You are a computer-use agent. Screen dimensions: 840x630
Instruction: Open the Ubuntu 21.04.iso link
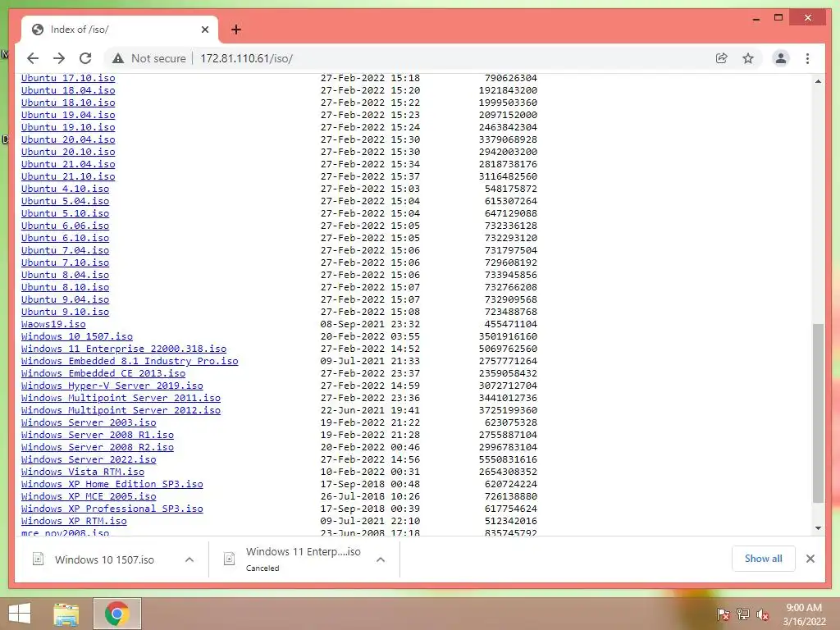[x=68, y=164]
